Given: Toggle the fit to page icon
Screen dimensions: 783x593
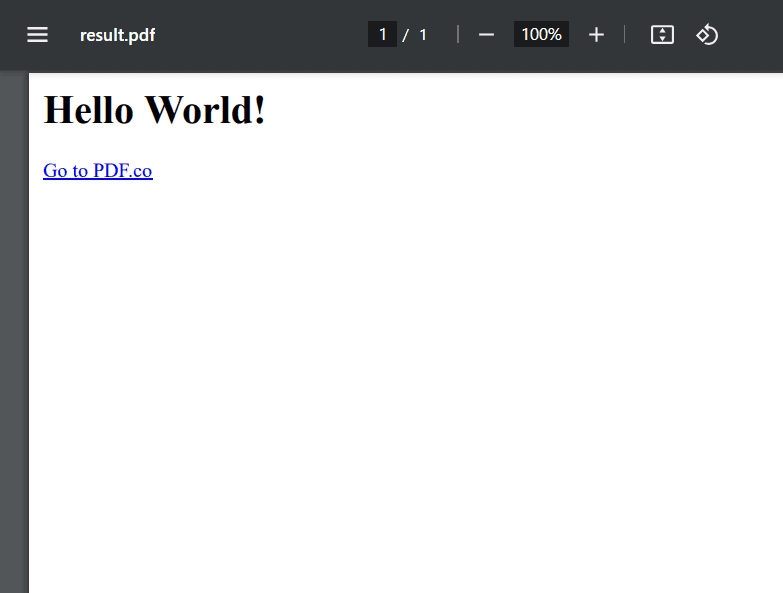Looking at the screenshot, I should coord(662,35).
